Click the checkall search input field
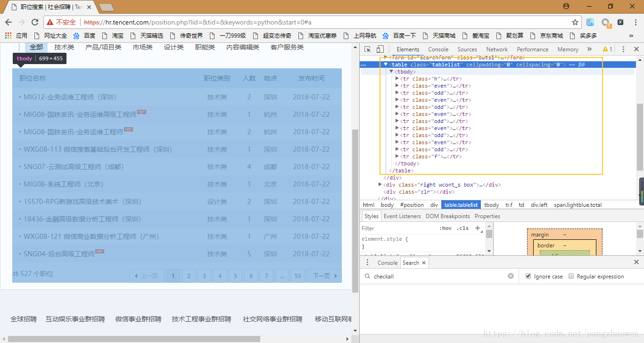 click(438, 276)
